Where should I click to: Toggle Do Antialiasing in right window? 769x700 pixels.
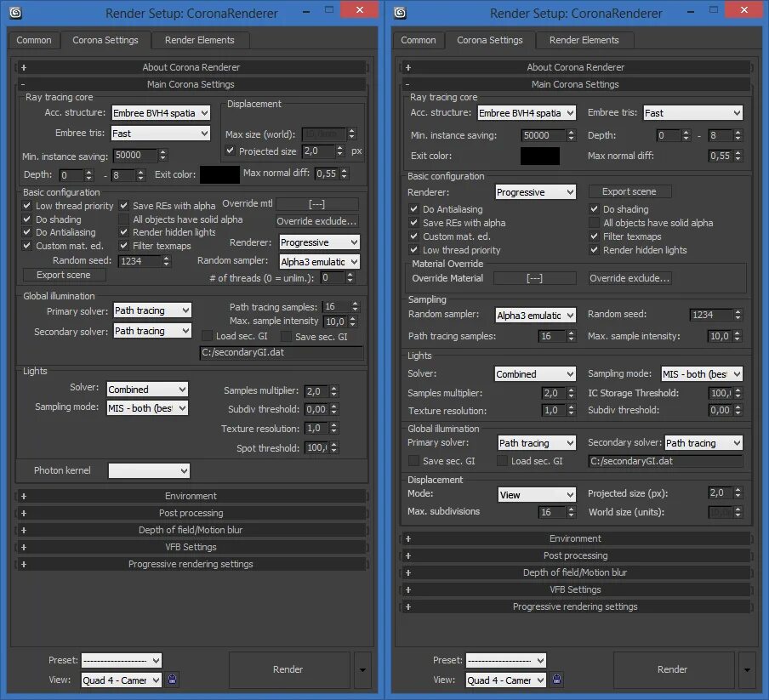coord(414,209)
